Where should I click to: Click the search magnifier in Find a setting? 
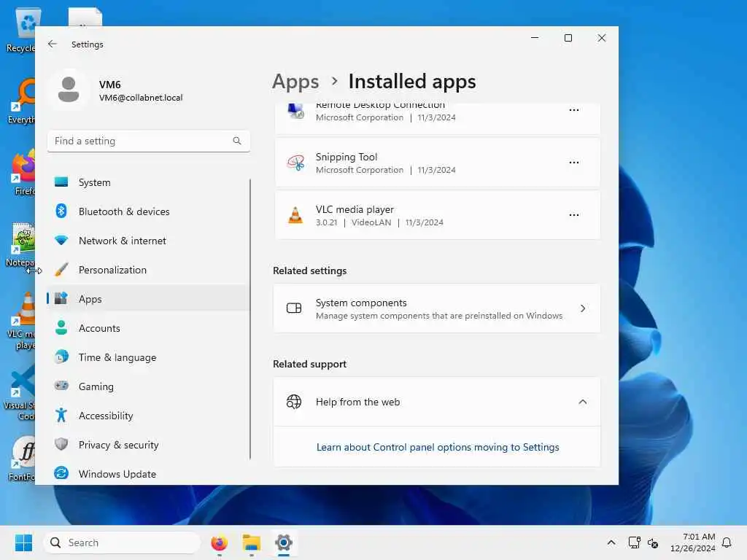tap(237, 141)
